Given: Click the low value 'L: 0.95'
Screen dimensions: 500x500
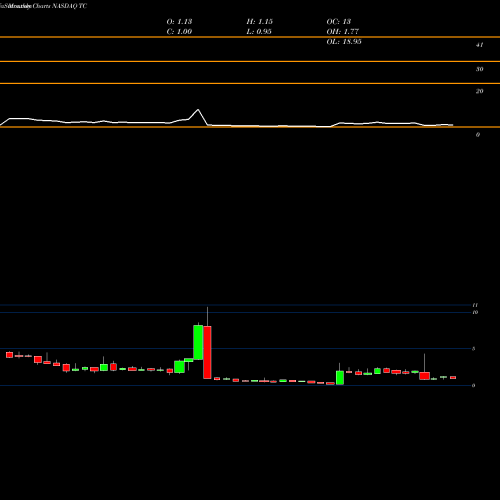Looking at the screenshot, I should (259, 32).
